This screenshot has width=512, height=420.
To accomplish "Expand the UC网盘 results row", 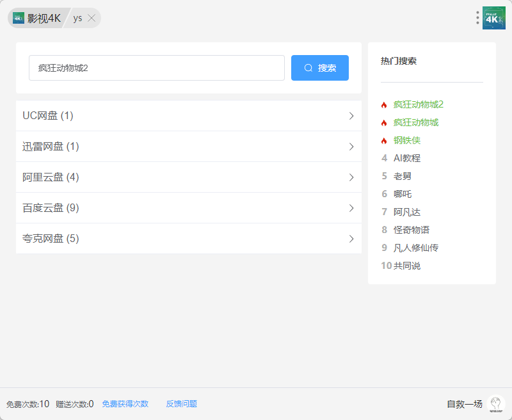I will tap(188, 116).
